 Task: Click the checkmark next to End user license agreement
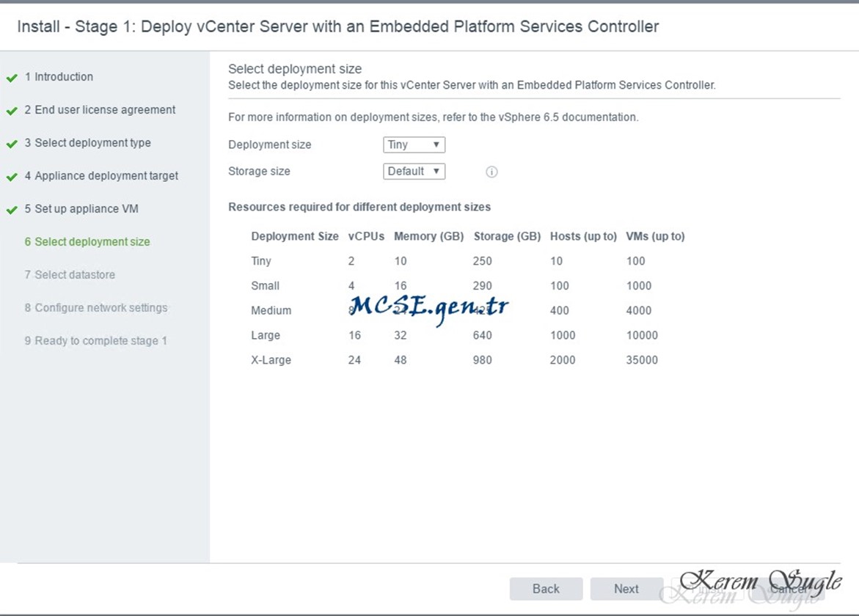(12, 111)
